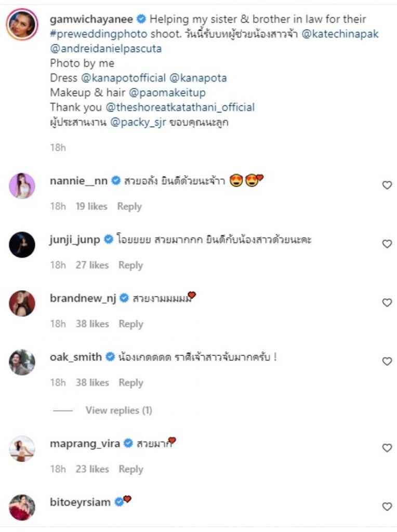Like the bitoeyrsiam comment
This screenshot has height=532, width=397.
click(387, 507)
